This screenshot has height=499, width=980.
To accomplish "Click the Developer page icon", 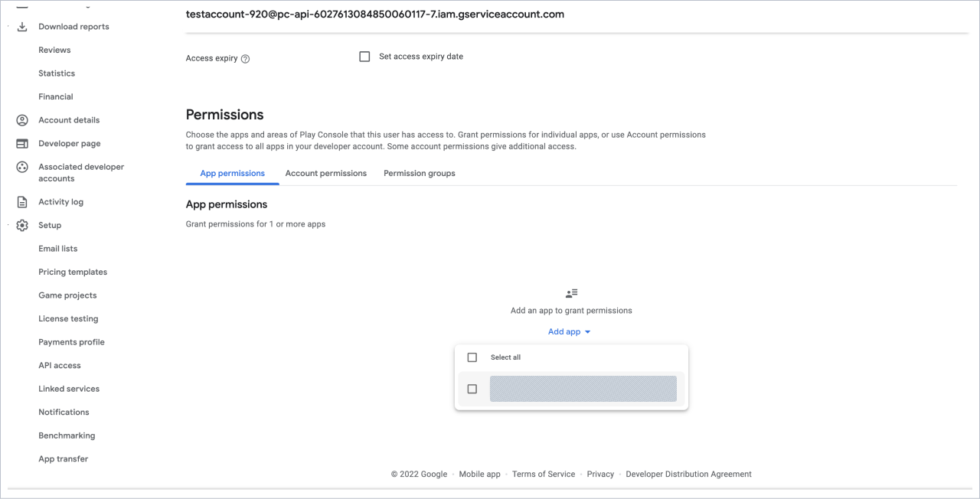I will coord(22,144).
